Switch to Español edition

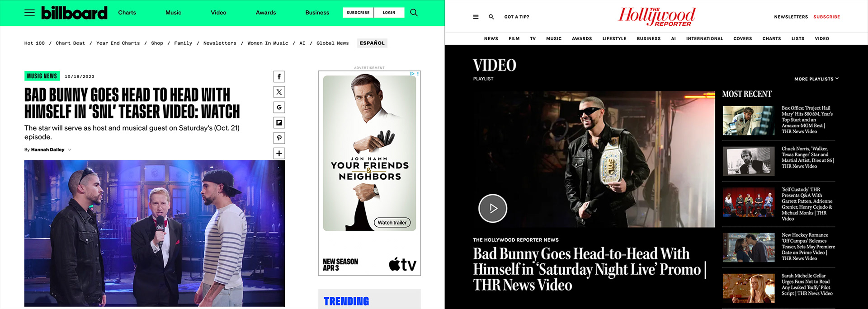[372, 43]
